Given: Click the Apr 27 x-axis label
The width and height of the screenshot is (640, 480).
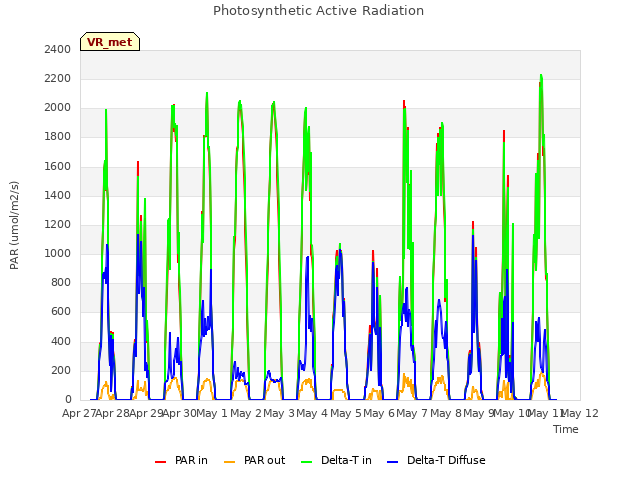Looking at the screenshot, I should (x=79, y=414).
